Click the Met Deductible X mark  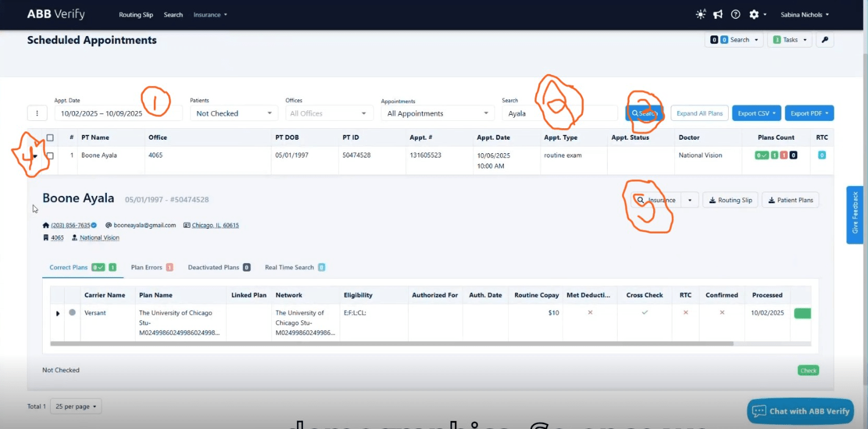[590, 312]
